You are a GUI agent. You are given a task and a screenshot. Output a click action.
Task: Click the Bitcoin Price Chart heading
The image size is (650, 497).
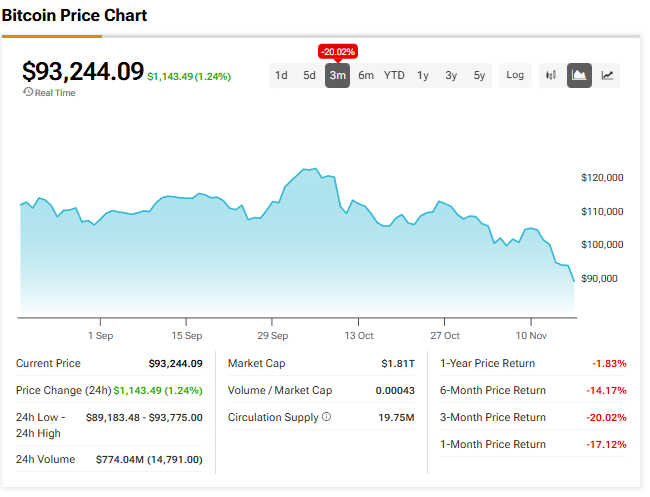[74, 16]
